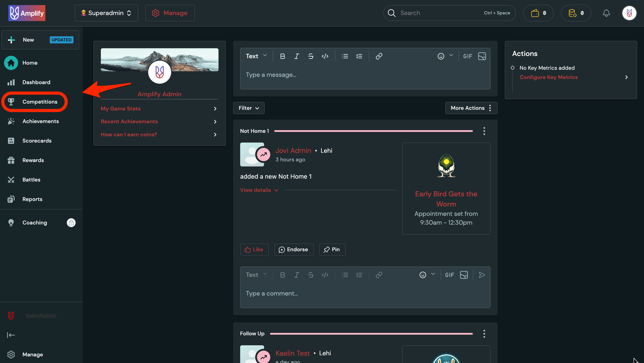Open the Rewards section
644x363 pixels.
point(33,160)
